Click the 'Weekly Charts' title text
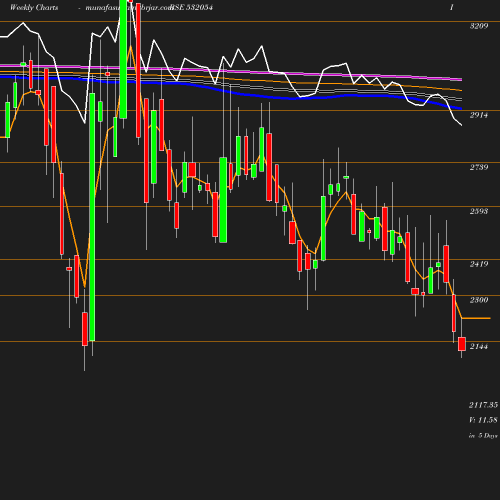Screen dimensions: 500x500 coord(34,7)
